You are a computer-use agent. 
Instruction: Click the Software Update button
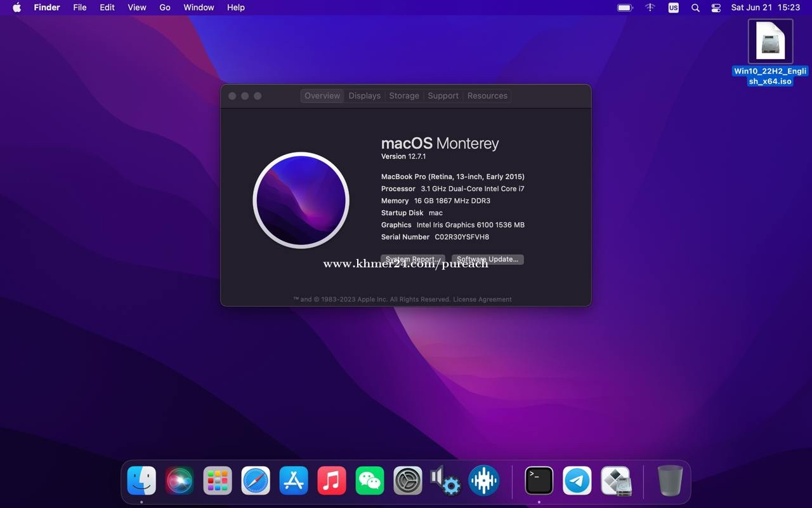[x=488, y=259]
